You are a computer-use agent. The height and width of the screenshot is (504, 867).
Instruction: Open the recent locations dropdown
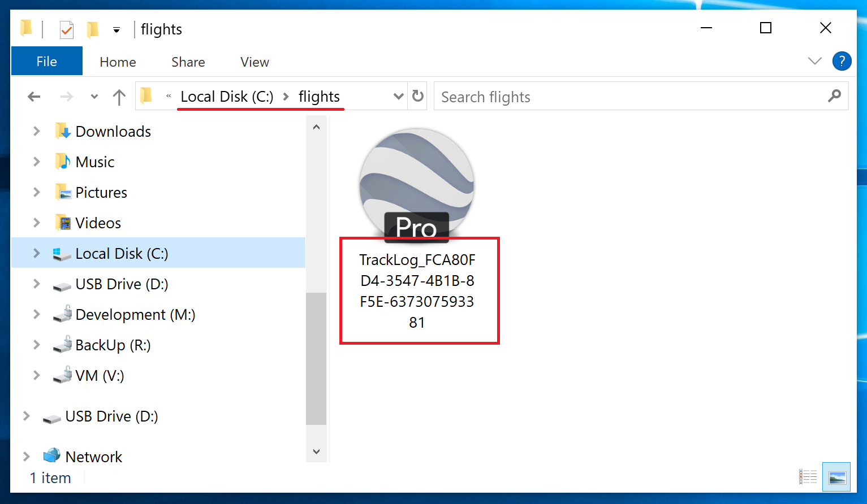click(94, 97)
